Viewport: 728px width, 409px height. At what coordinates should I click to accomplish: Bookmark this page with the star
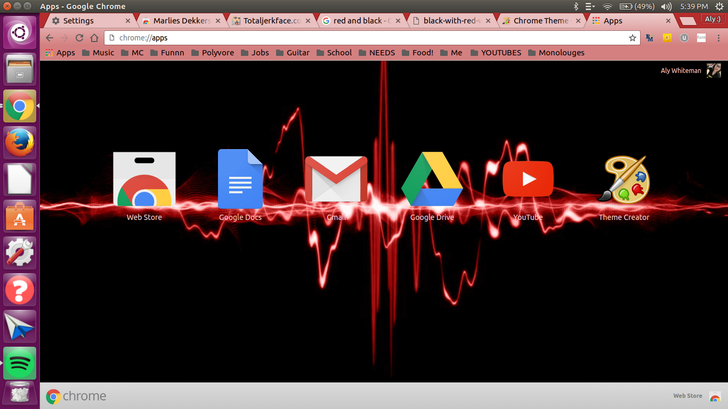(632, 38)
